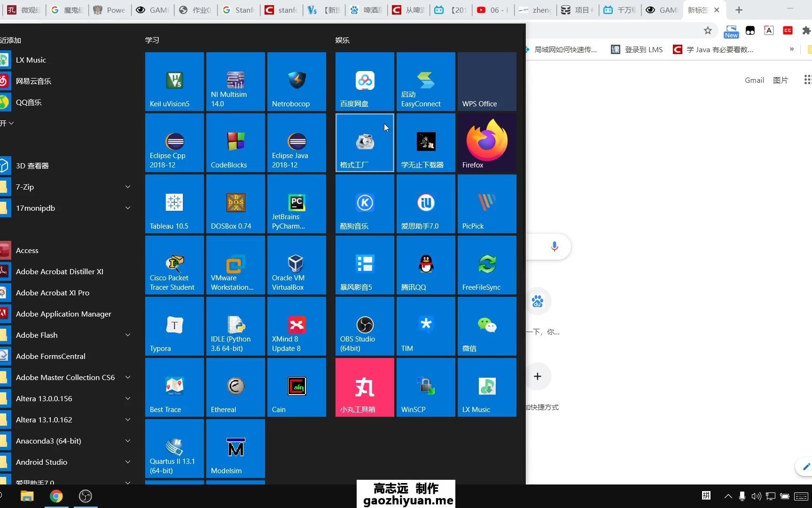Expand the 7-Zip folder
The height and width of the screenshot is (508, 812).
[68, 187]
